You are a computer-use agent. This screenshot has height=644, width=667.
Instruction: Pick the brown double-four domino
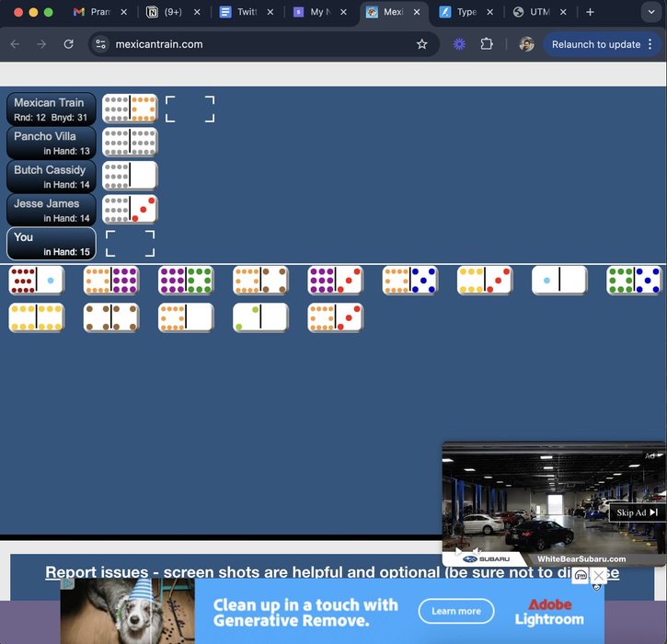111,317
